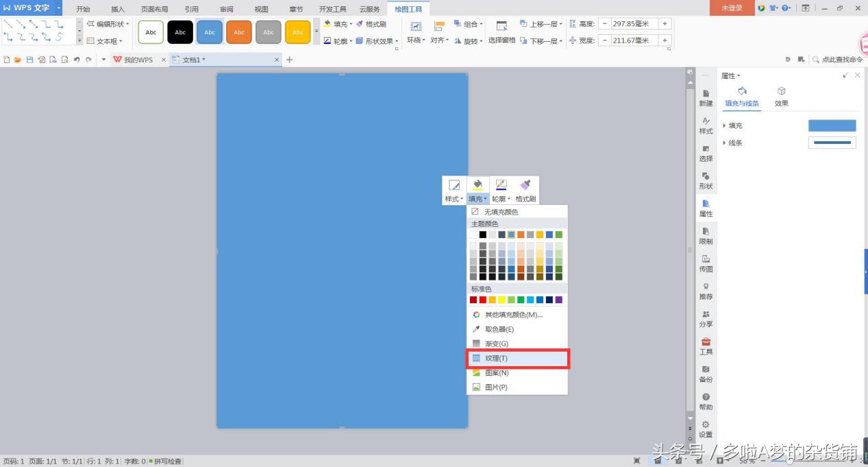Toggle 拼写检查 in the status bar
This screenshot has width=868, height=467.
point(165,462)
